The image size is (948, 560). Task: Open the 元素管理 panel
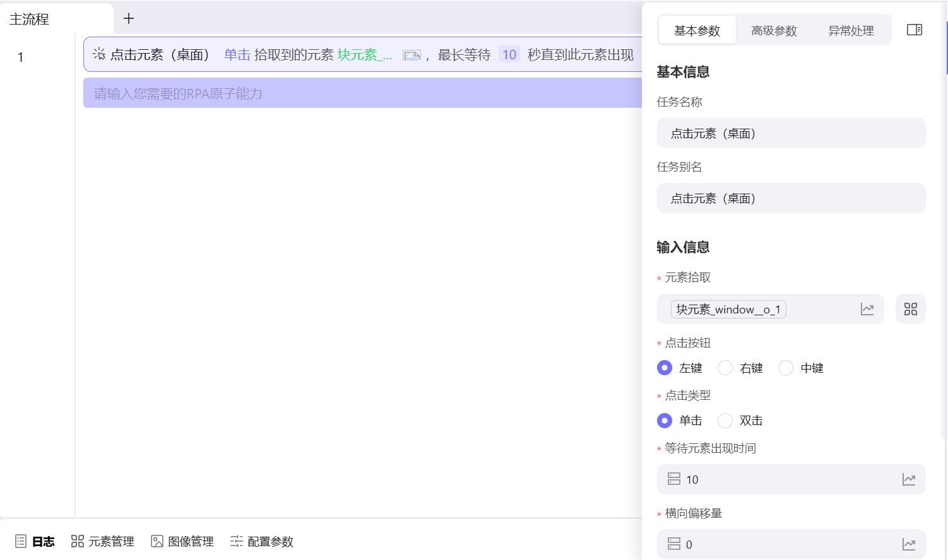[111, 541]
